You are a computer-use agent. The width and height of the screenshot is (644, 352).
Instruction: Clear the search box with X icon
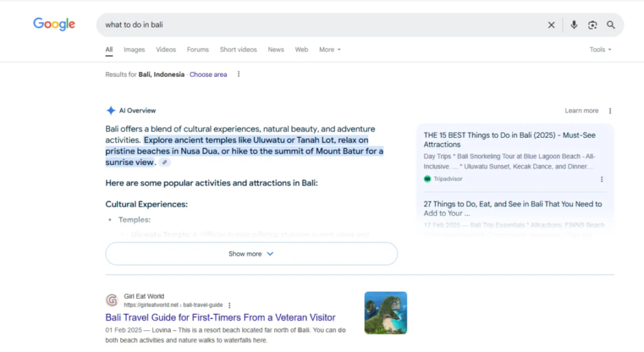point(551,25)
